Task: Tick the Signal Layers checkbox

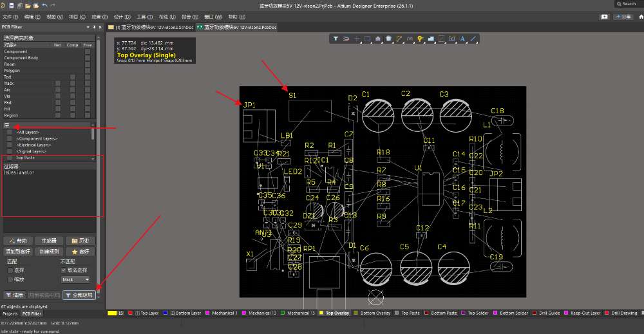Action: 10,151
